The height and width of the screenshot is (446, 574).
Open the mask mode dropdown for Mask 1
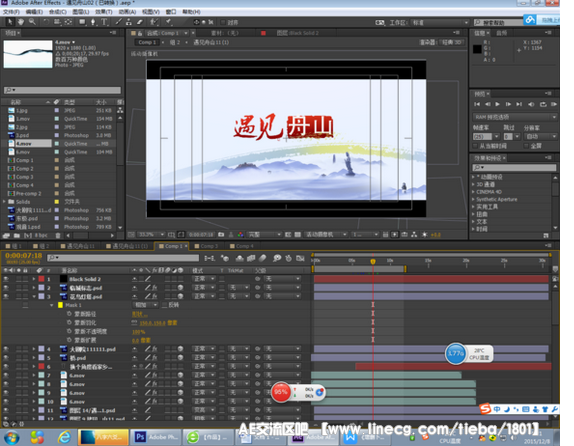[x=145, y=305]
